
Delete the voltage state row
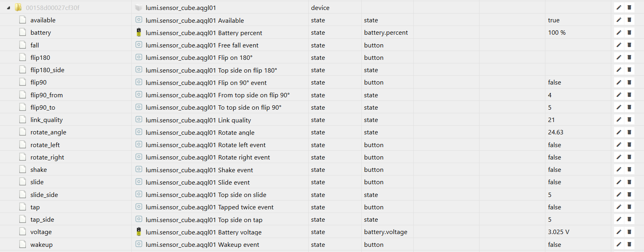coord(629,232)
